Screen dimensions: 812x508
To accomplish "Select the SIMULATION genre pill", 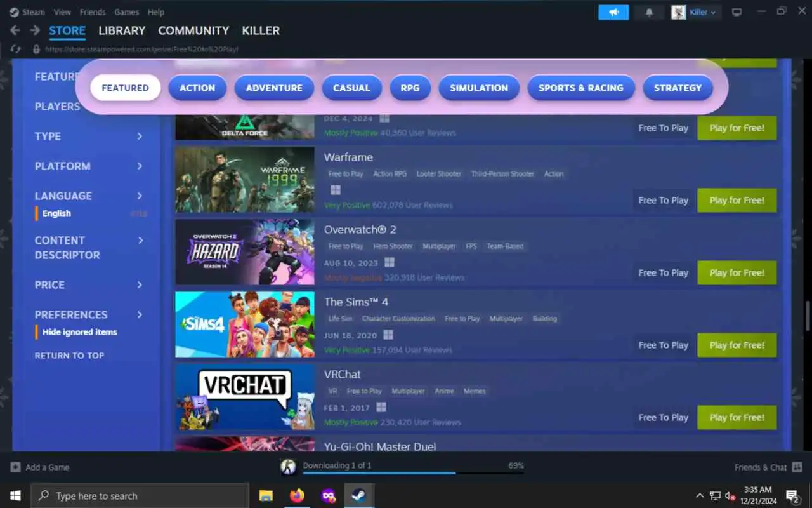I will tap(479, 88).
